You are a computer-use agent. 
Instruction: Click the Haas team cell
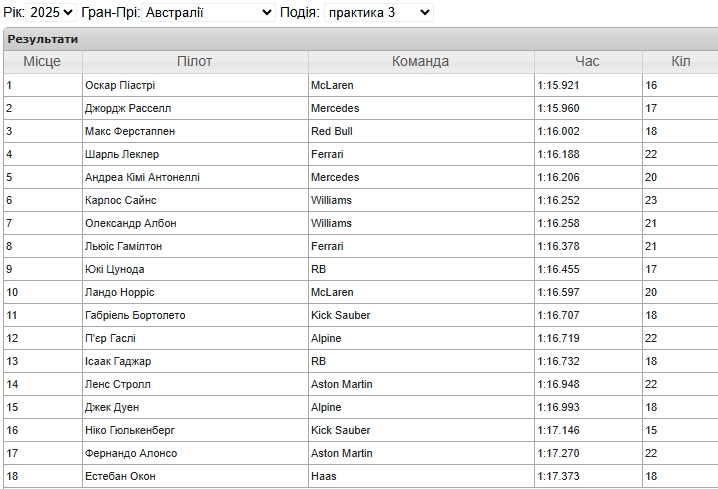click(x=421, y=476)
